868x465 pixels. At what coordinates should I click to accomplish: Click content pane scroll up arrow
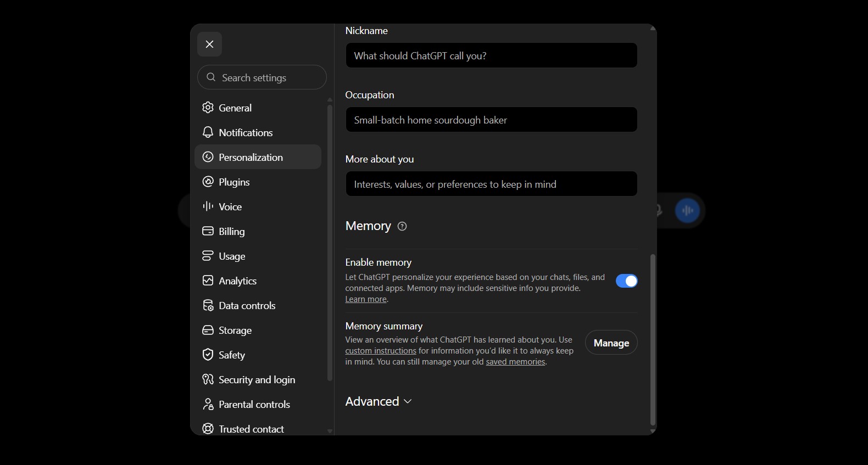653,28
